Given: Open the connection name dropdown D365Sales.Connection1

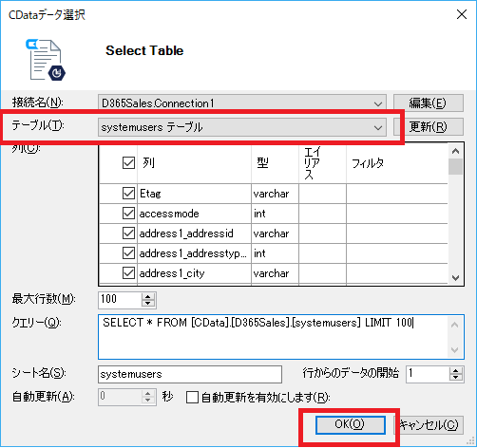Looking at the screenshot, I should (x=242, y=103).
